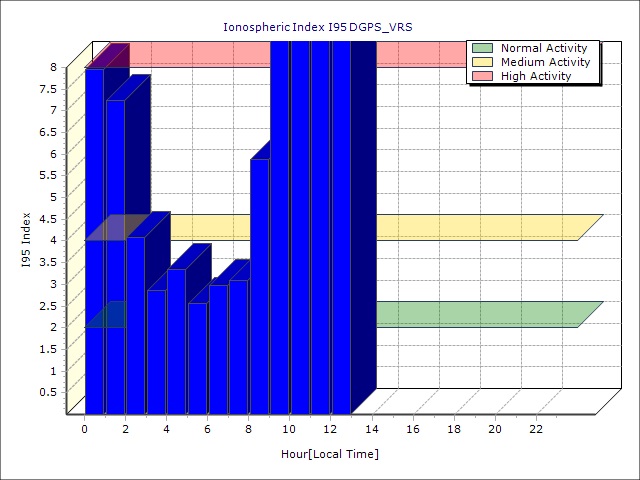Click the yellow Medium Activity legend swatch

(483, 62)
